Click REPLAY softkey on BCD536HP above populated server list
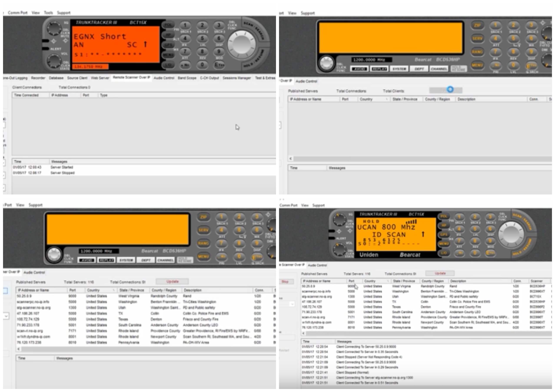 point(106,260)
